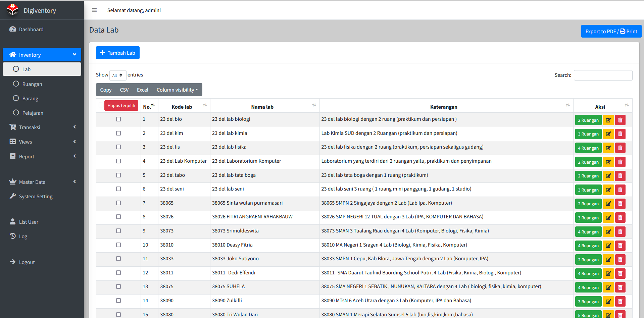Click the Tambah Lab button
Image resolution: width=644 pixels, height=318 pixels.
click(118, 53)
